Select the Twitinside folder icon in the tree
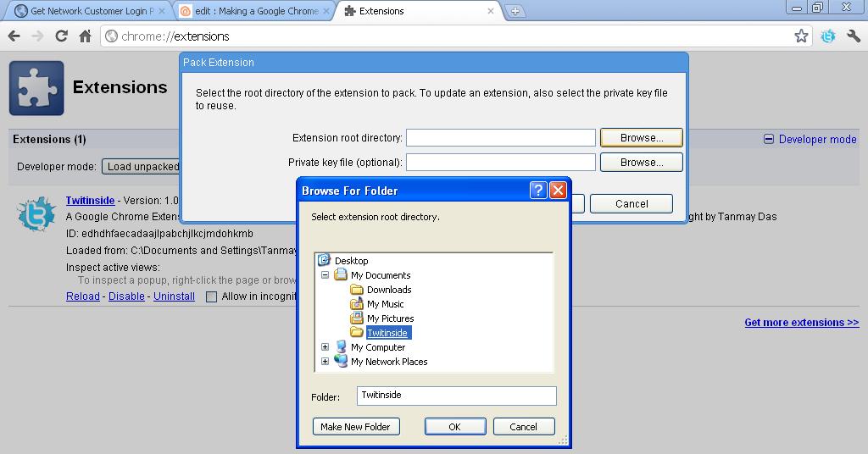This screenshot has width=868, height=454. tap(357, 332)
